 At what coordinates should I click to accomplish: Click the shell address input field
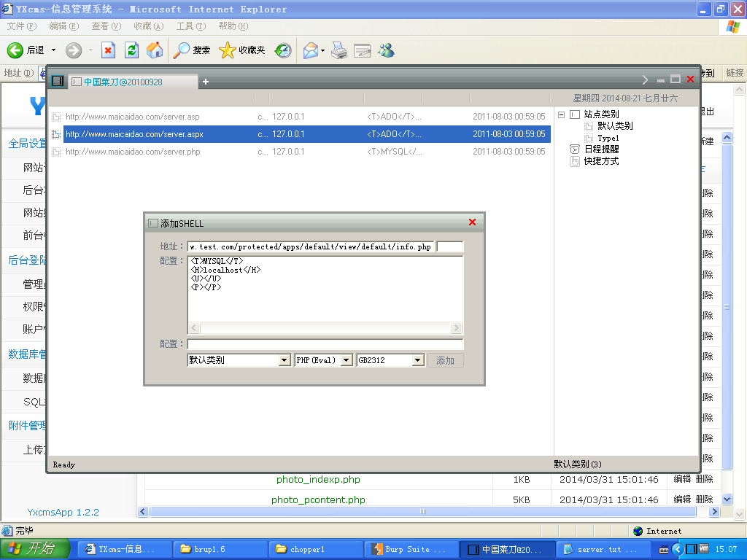point(311,246)
